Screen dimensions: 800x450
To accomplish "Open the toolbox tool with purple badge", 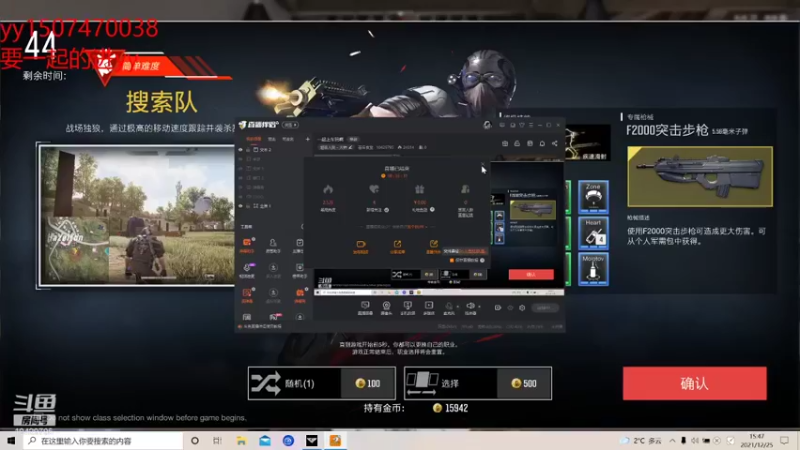I will tap(247, 270).
